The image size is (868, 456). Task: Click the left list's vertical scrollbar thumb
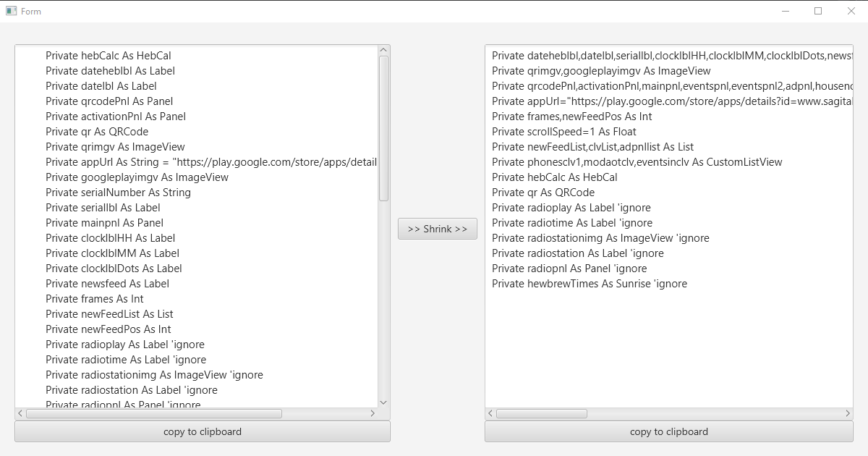(384, 128)
